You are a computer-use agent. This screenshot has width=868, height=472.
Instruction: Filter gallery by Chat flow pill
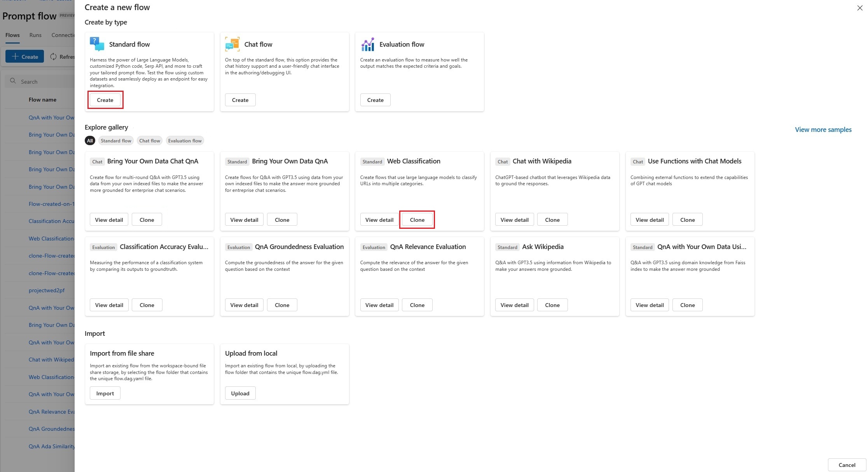click(150, 140)
